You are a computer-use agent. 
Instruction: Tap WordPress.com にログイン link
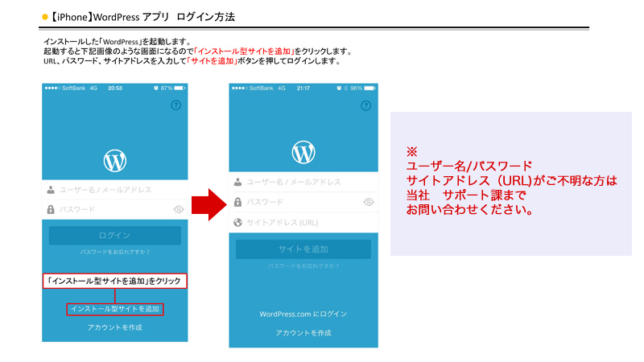point(303,314)
